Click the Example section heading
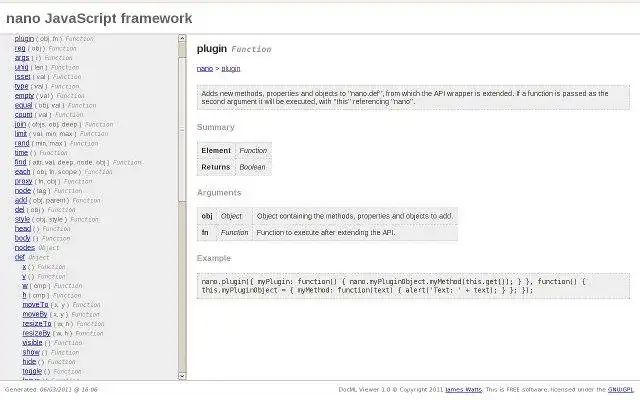The width and height of the screenshot is (640, 400). (x=214, y=258)
